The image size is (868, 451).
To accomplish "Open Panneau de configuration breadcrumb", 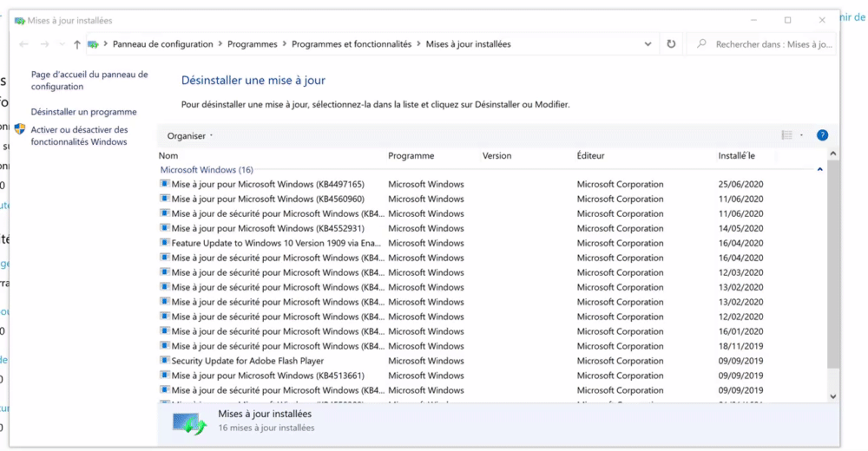I will [x=163, y=44].
